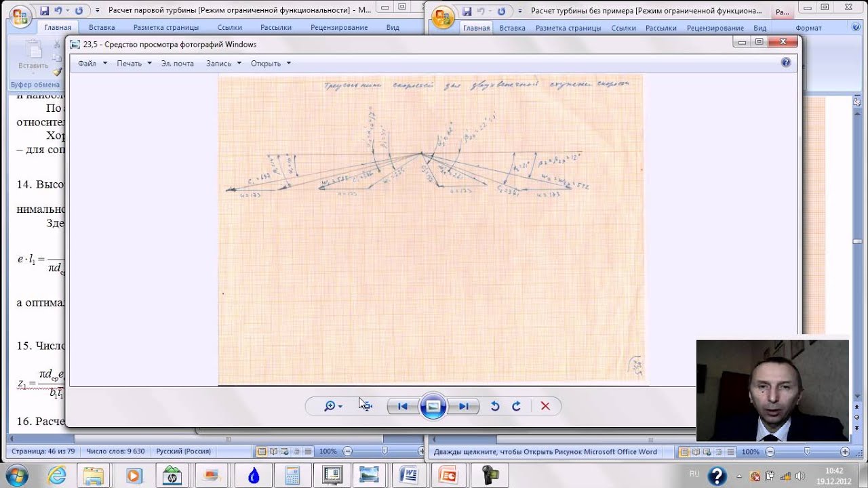Go to next photo in Photo Viewer

[464, 406]
